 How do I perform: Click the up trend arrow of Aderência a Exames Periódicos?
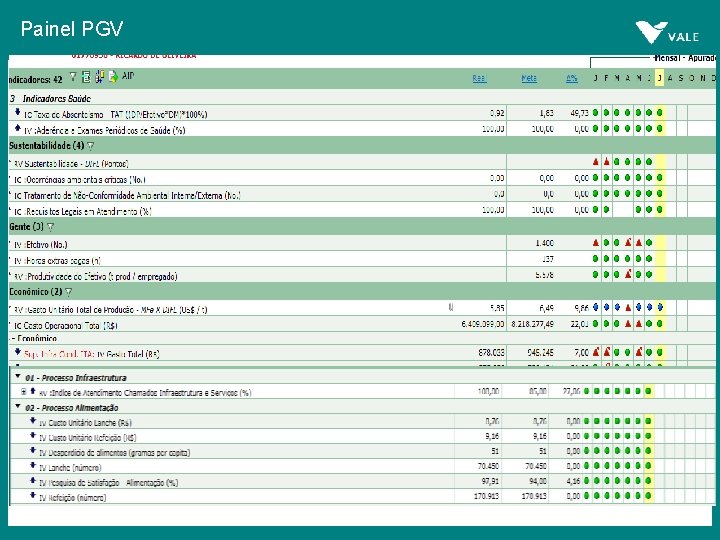click(17, 128)
